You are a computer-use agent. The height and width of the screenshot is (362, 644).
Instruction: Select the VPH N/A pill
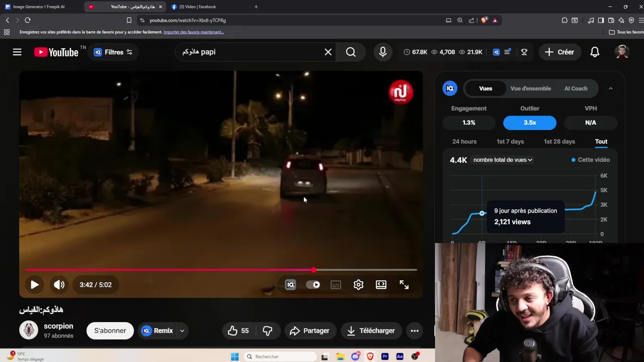(x=591, y=122)
